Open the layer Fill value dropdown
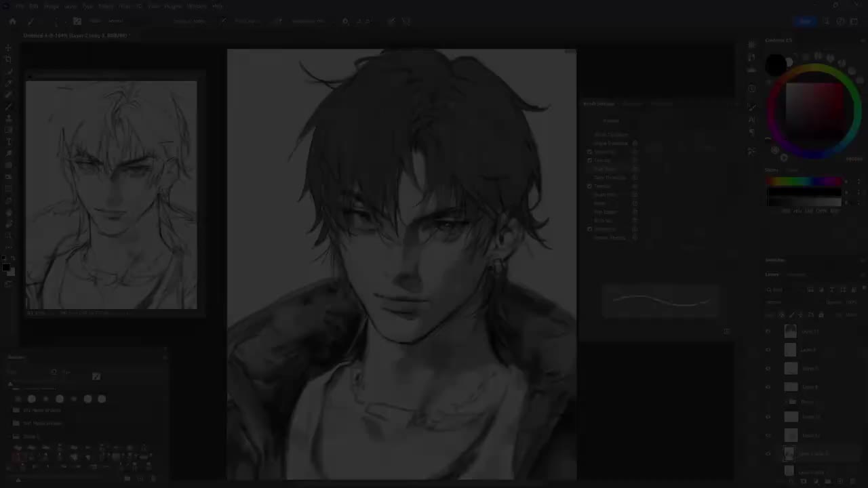The image size is (868, 488). (x=852, y=315)
